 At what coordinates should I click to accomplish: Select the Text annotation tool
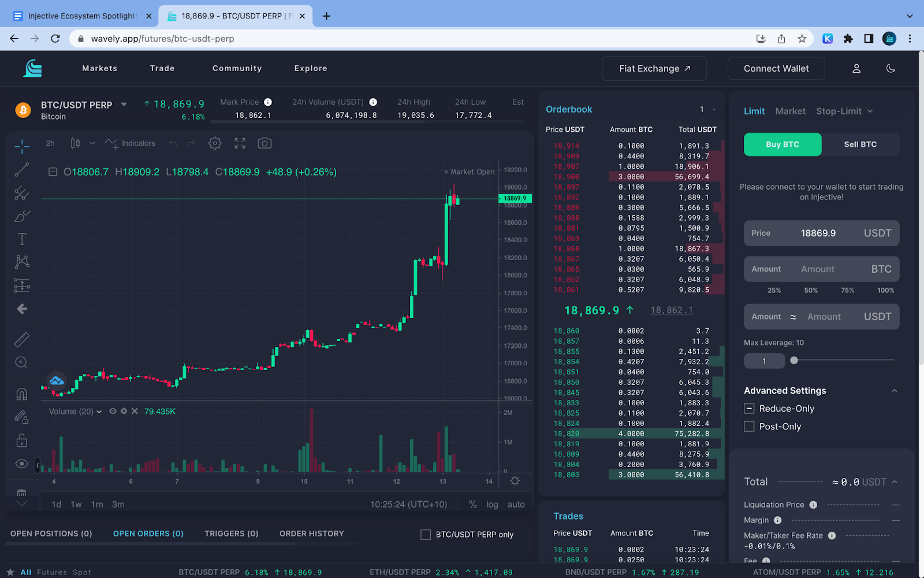point(22,239)
